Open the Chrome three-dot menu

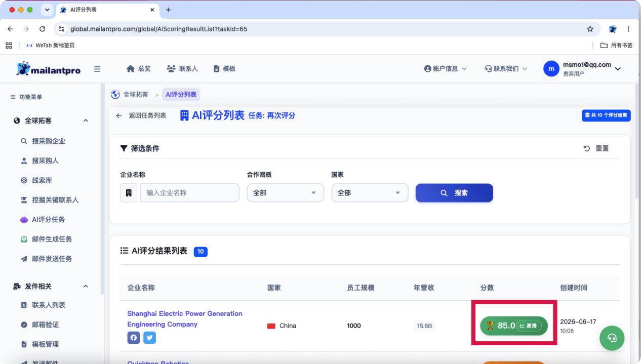[x=628, y=29]
